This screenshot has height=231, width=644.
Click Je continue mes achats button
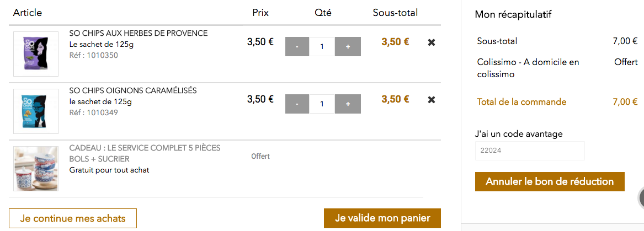coord(73,218)
